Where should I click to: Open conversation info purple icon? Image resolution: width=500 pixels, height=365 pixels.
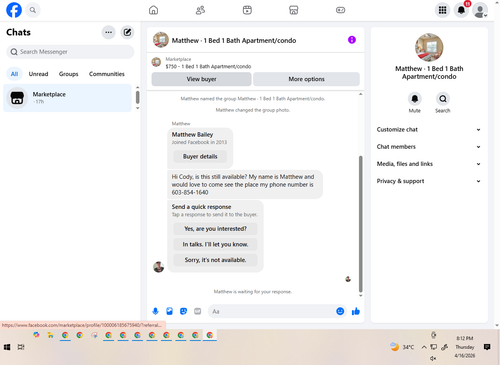pyautogui.click(x=352, y=40)
